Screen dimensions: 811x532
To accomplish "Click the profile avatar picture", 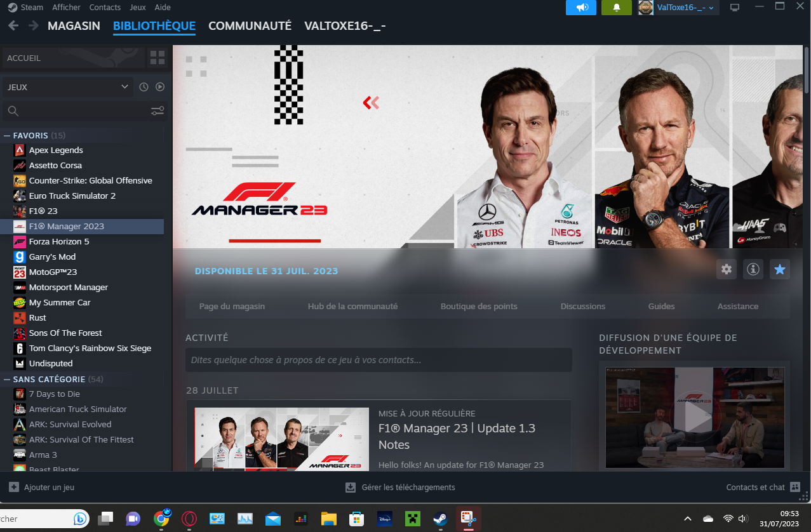I will [x=646, y=8].
